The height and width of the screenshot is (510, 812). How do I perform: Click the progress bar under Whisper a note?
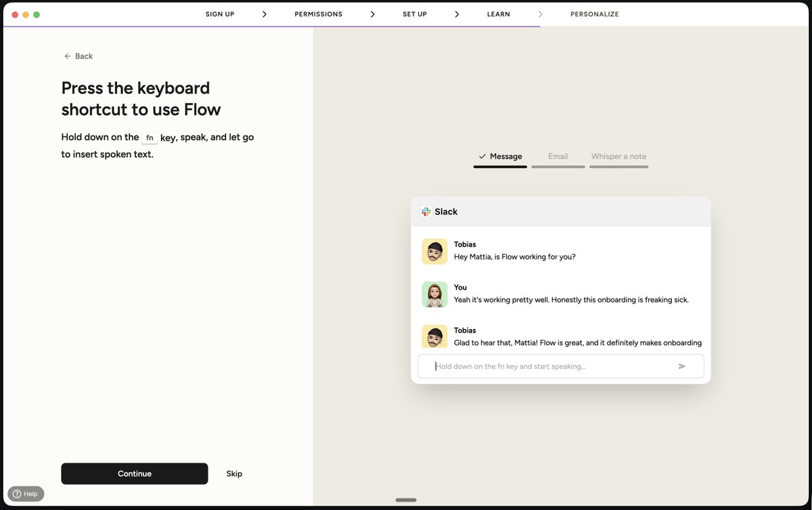tap(618, 167)
